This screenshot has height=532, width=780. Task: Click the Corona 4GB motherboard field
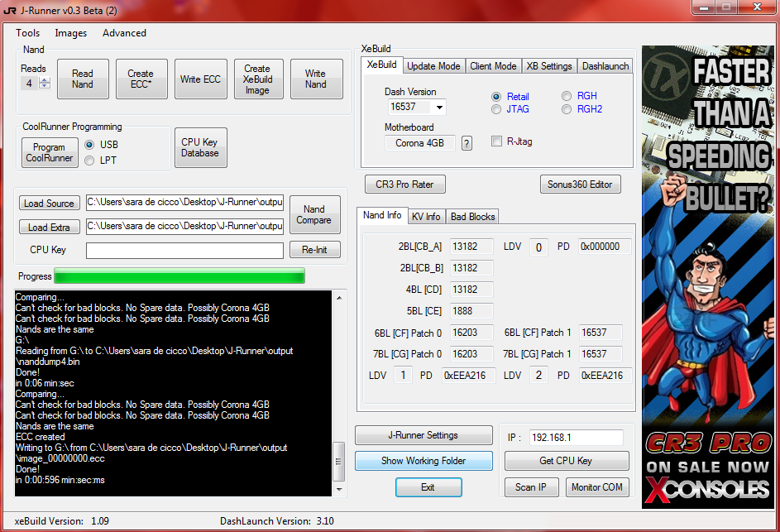420,143
